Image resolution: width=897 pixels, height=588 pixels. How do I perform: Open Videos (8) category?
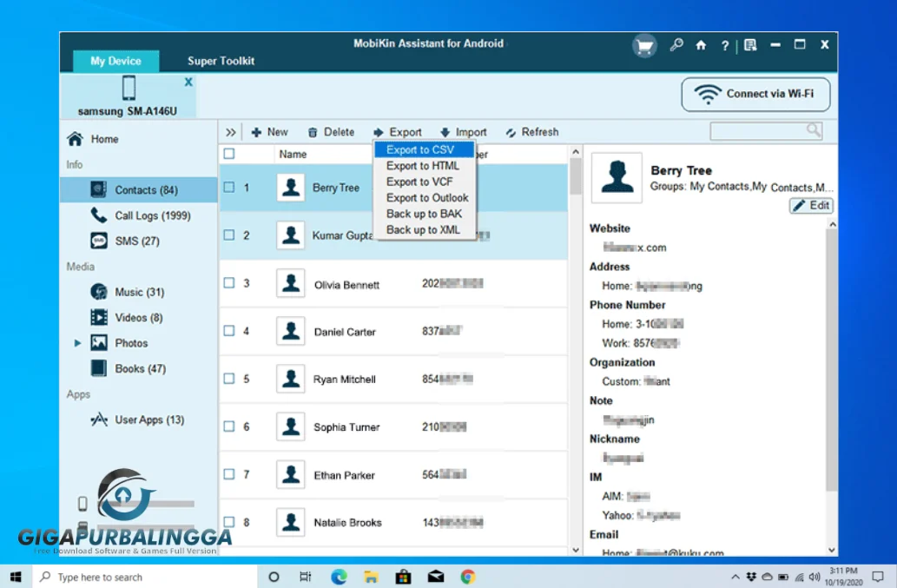(127, 318)
